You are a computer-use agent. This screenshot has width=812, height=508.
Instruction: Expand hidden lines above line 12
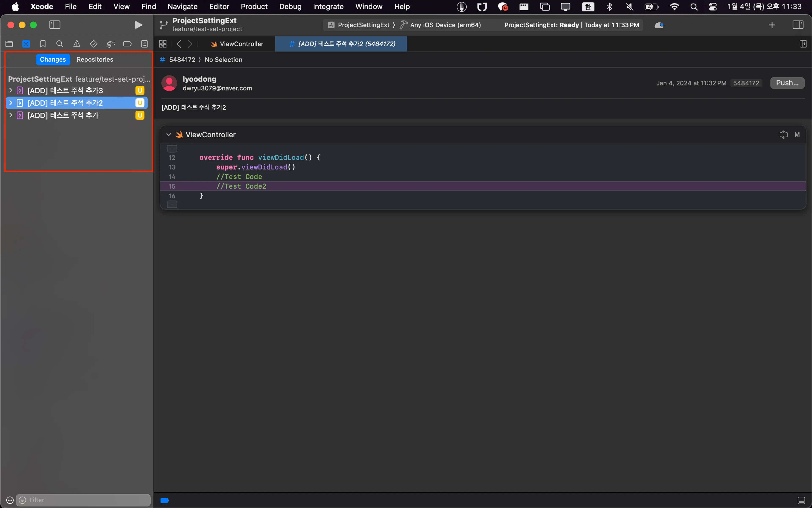[172, 149]
